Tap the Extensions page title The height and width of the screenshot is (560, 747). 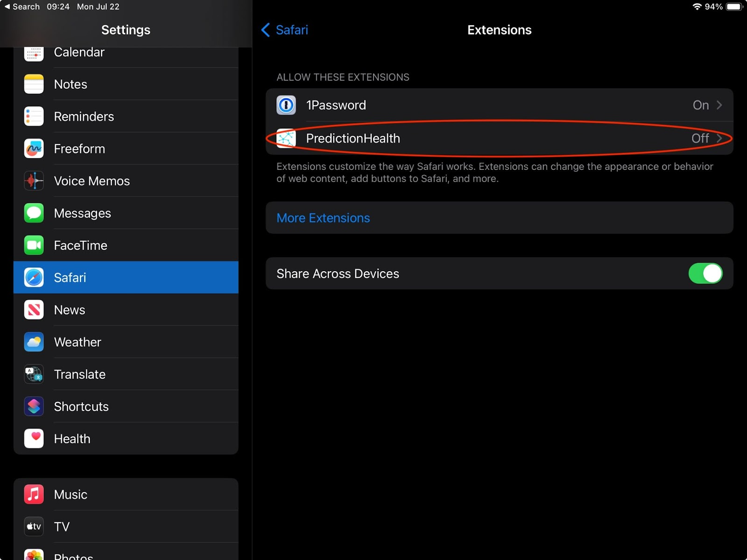(x=500, y=30)
